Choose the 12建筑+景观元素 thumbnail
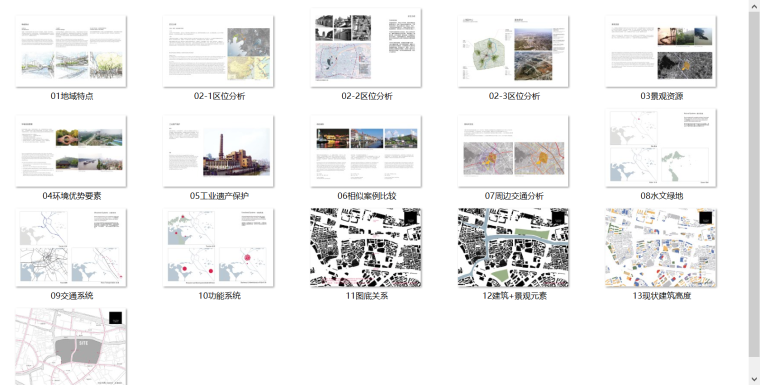Image resolution: width=760 pixels, height=385 pixels. click(x=513, y=248)
